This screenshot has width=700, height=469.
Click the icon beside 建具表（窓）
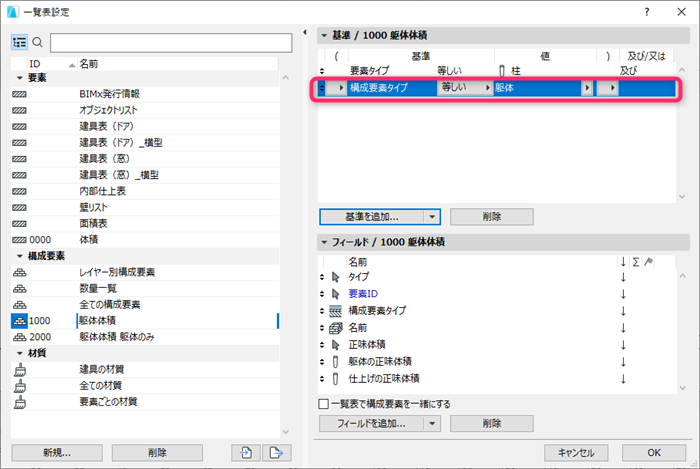pos(19,159)
